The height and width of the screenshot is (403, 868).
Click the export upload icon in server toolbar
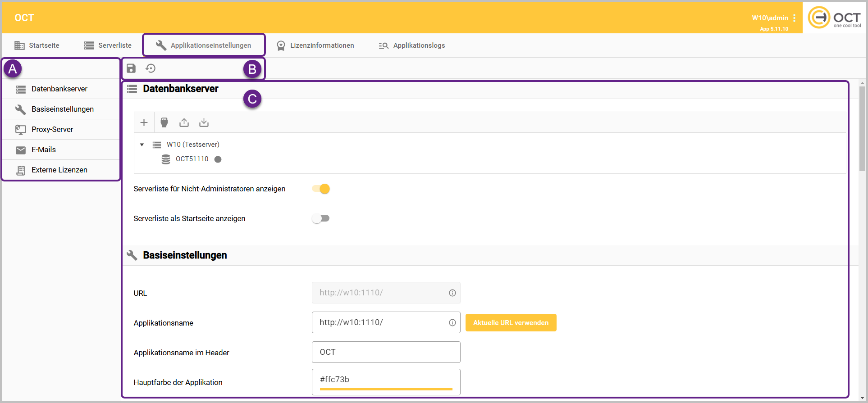(x=184, y=122)
